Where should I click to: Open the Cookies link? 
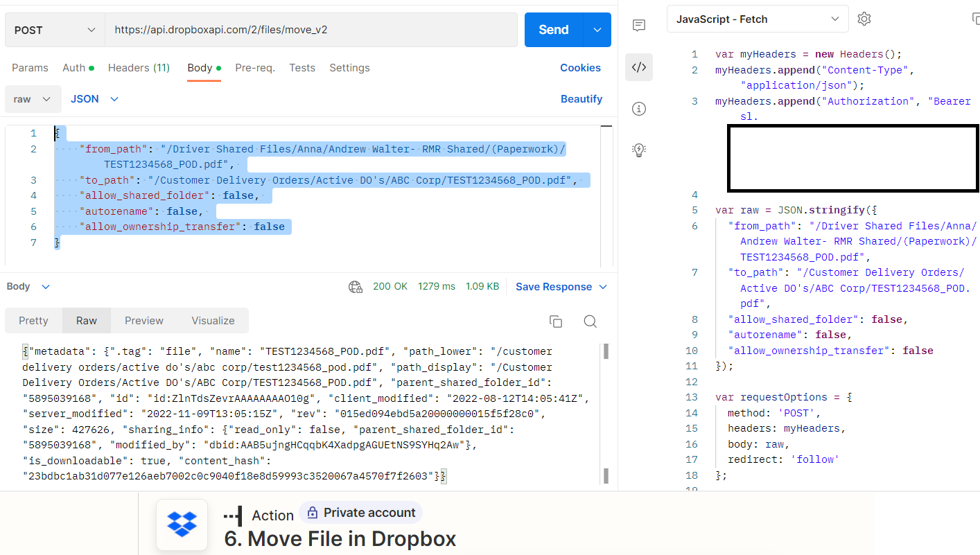[x=580, y=68]
